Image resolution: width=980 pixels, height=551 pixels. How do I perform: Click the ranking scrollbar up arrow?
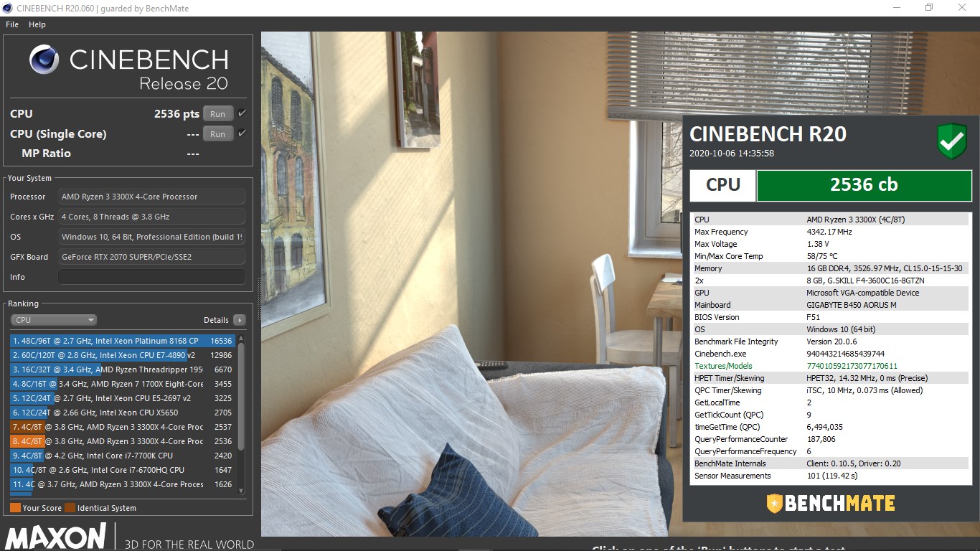242,338
